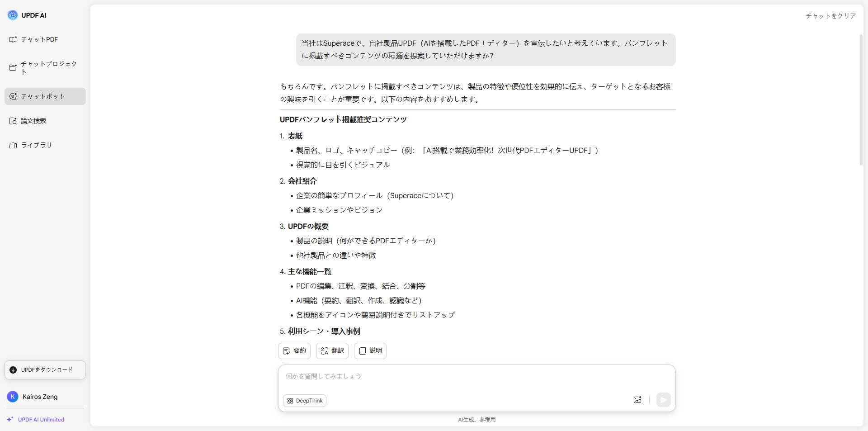Click the image upload icon

point(637,400)
